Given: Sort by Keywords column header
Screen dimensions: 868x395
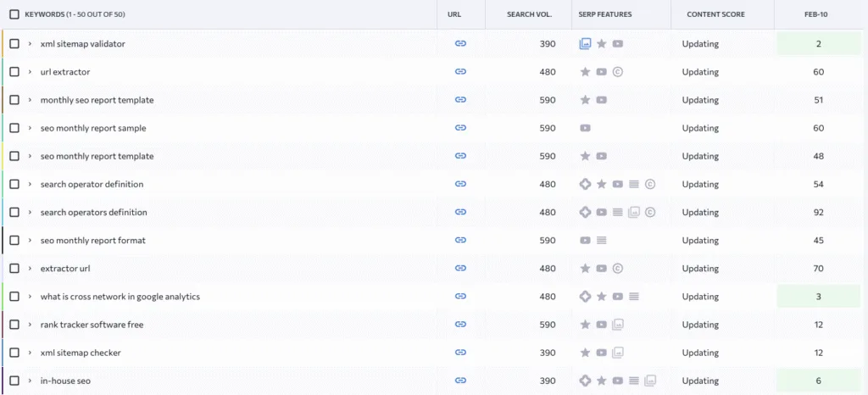Looking at the screenshot, I should (x=75, y=14).
